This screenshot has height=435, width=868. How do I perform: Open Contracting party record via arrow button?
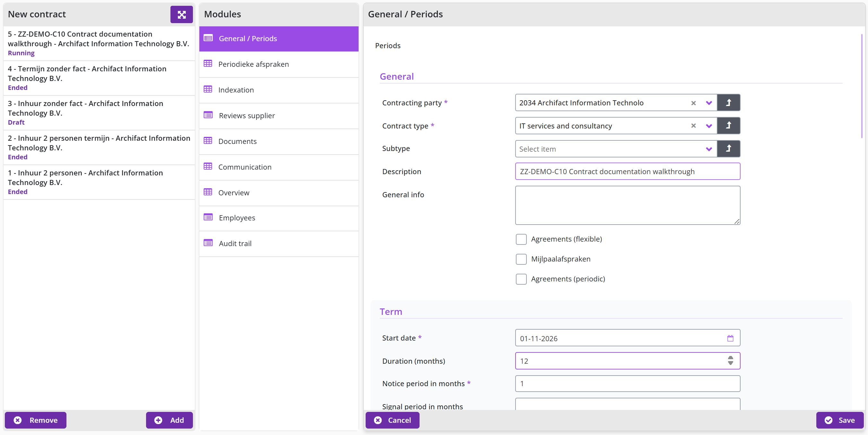tap(728, 102)
